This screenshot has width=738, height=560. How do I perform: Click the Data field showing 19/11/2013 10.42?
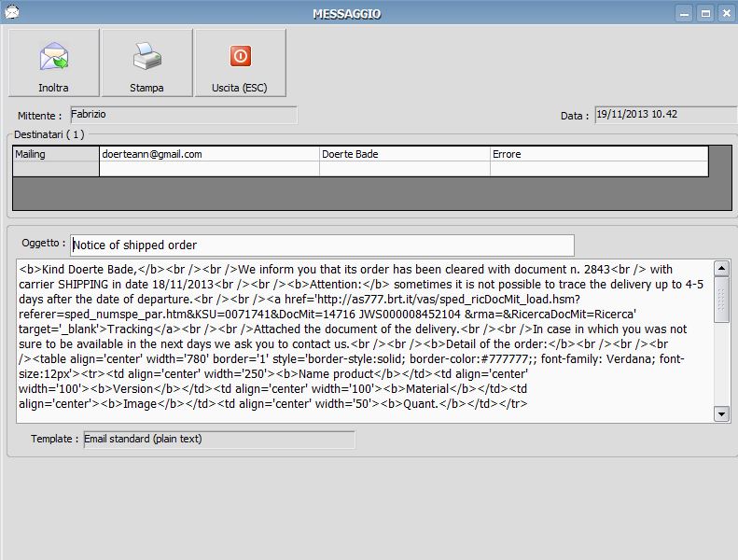(x=665, y=115)
